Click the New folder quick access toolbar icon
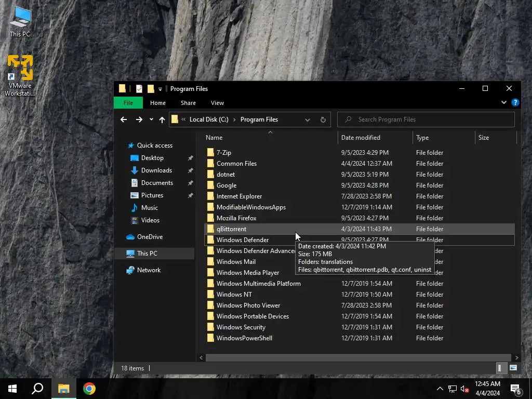The height and width of the screenshot is (399, 532). [151, 89]
